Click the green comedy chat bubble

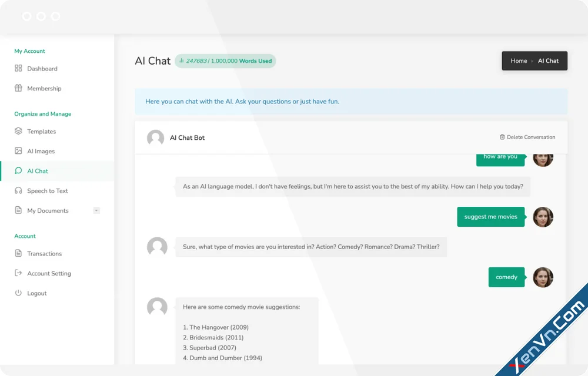click(506, 277)
